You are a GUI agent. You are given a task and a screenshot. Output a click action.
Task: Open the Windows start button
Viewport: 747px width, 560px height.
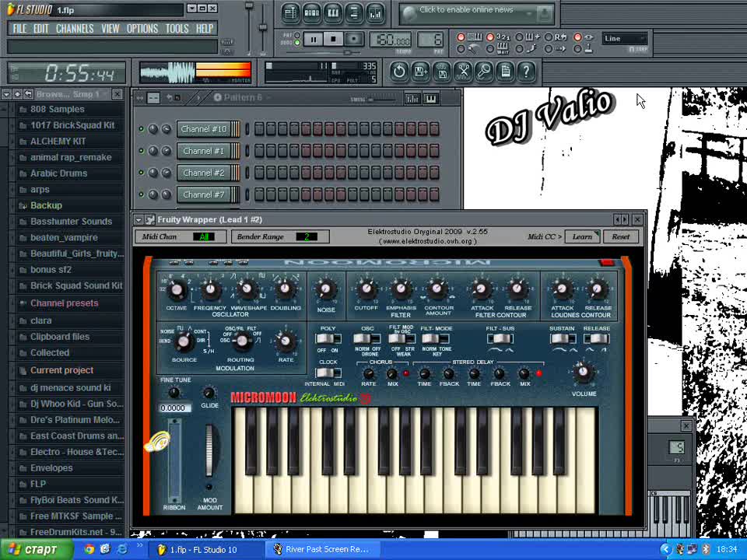(x=37, y=550)
